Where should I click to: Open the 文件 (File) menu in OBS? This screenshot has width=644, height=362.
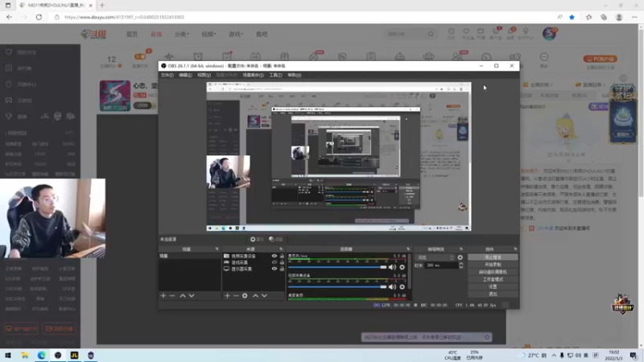(167, 75)
